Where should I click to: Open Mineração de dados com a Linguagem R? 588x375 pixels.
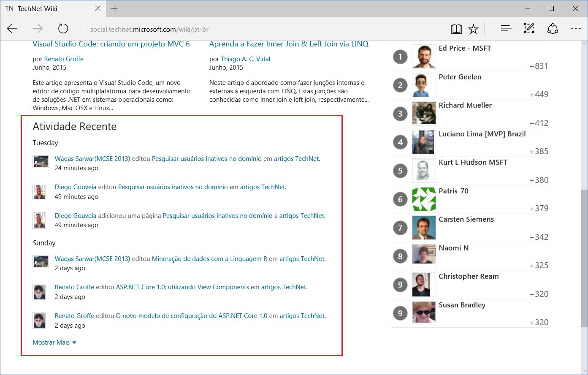click(210, 259)
